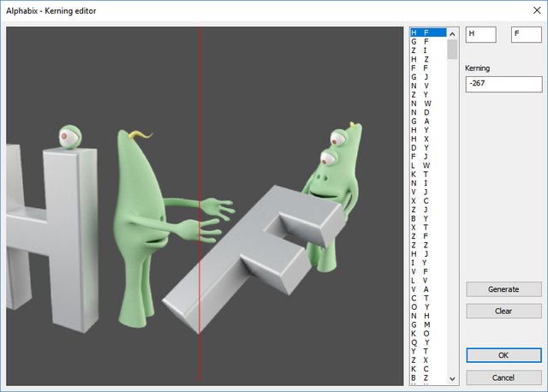The width and height of the screenshot is (548, 392).
Task: Select the 'B Y' kerning pair
Action: 428,218
